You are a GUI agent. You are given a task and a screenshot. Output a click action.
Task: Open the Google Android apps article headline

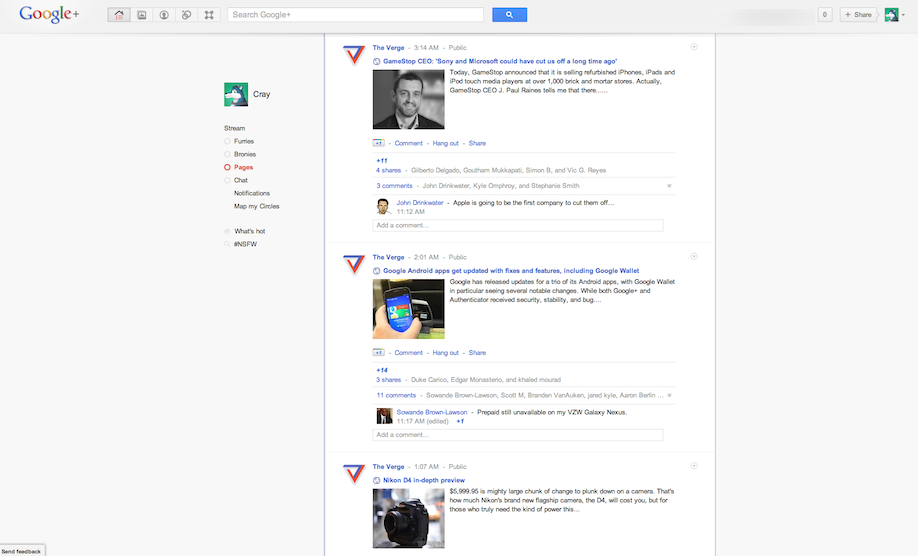click(x=511, y=271)
